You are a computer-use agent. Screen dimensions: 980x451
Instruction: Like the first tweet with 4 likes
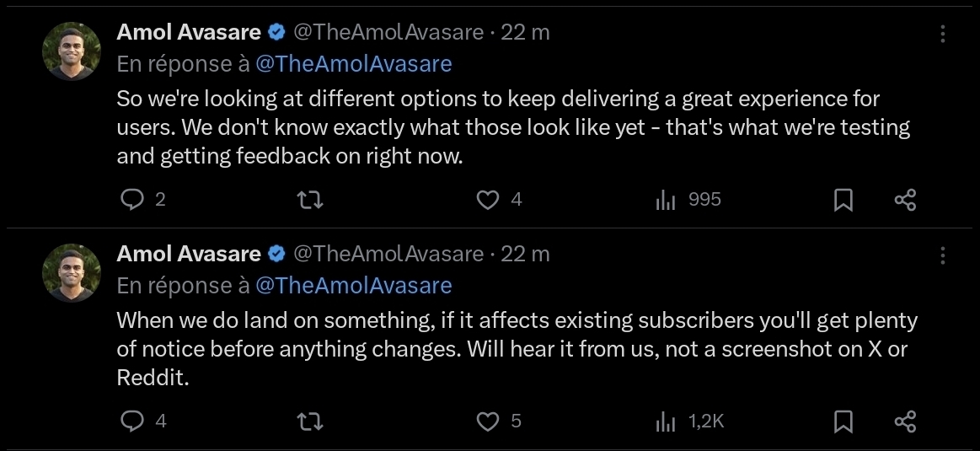tap(489, 200)
